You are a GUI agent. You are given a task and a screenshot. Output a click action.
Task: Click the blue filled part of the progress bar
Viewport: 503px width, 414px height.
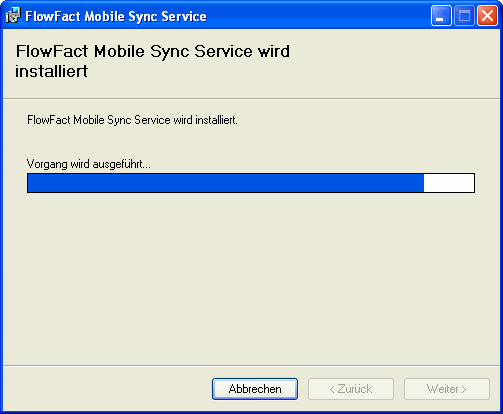pyautogui.click(x=226, y=183)
